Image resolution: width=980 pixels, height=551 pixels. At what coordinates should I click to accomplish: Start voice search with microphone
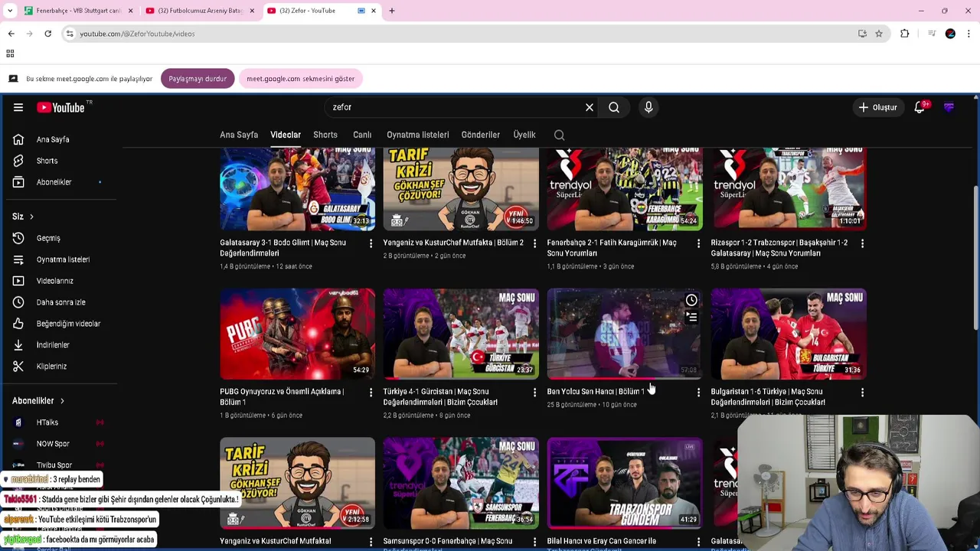(648, 108)
